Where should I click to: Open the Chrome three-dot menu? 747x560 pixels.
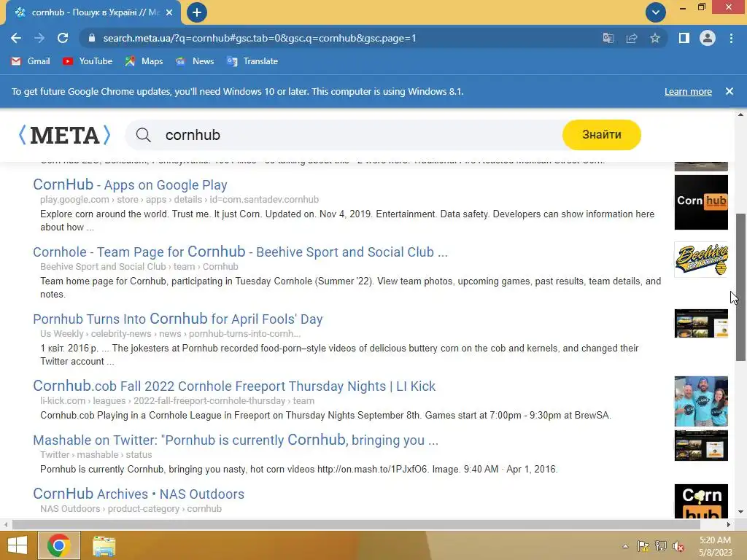pos(731,38)
